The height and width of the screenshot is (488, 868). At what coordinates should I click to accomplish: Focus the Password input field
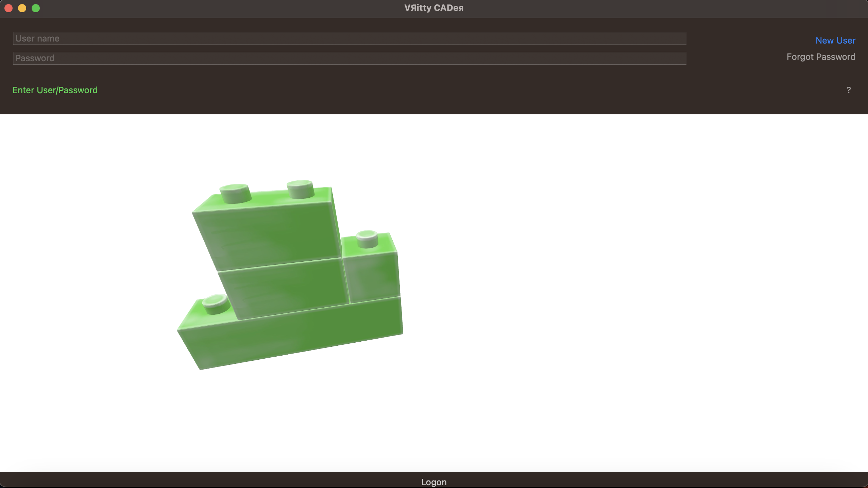coord(350,58)
